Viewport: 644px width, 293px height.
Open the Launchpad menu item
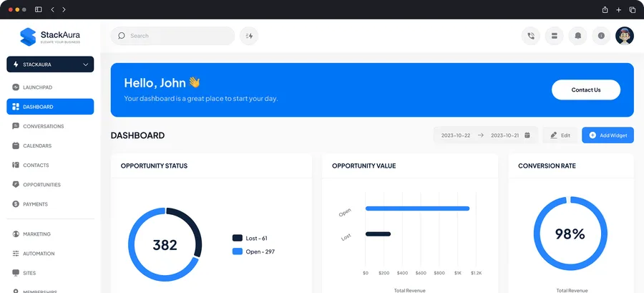point(50,87)
